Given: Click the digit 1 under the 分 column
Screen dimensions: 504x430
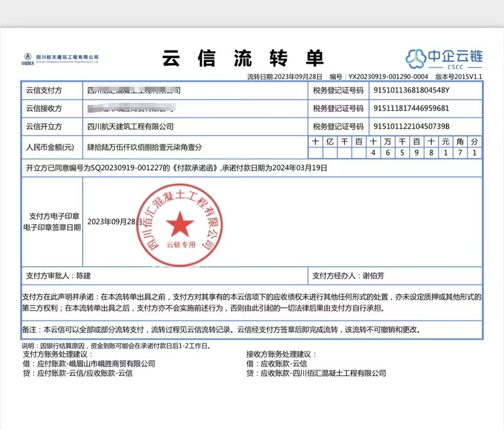Looking at the screenshot, I should (x=475, y=153).
